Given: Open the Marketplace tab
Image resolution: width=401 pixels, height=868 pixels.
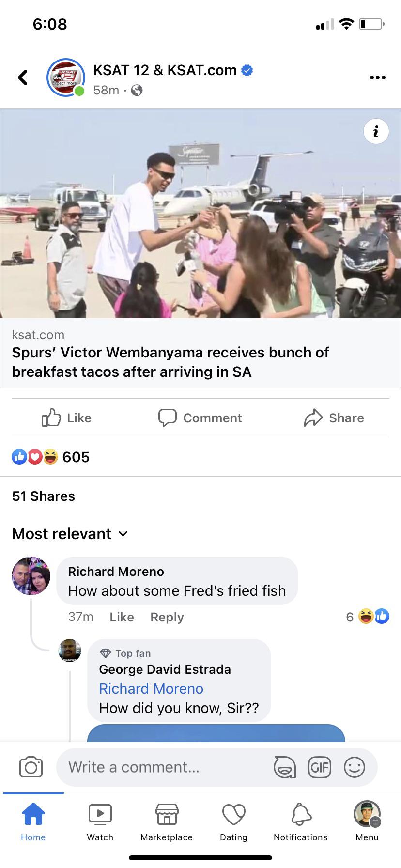Looking at the screenshot, I should click(x=167, y=822).
